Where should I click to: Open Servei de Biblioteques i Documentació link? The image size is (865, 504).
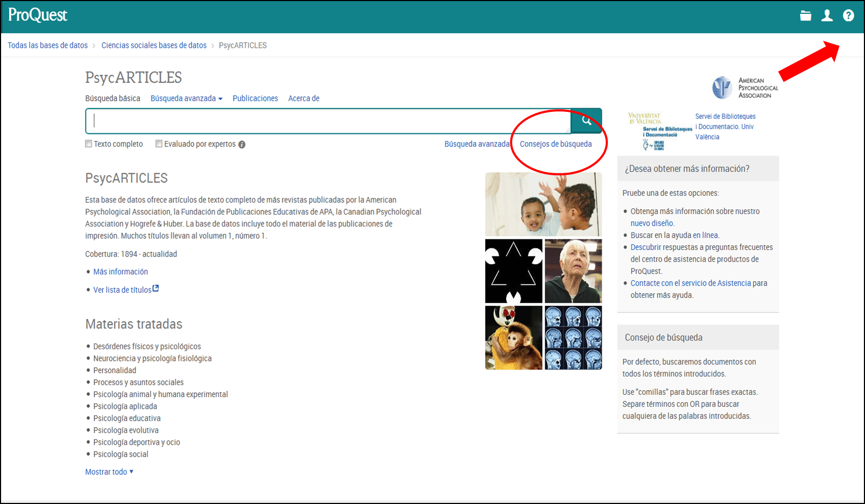[725, 126]
